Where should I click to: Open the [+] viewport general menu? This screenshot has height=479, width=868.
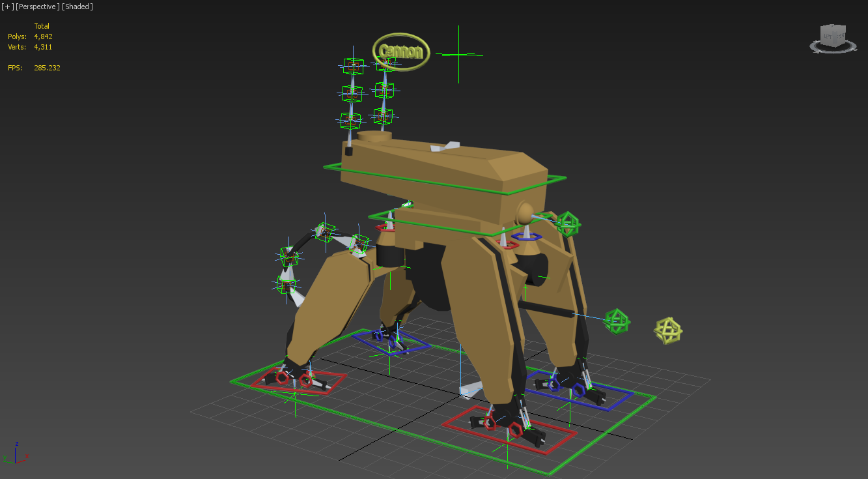[7, 7]
